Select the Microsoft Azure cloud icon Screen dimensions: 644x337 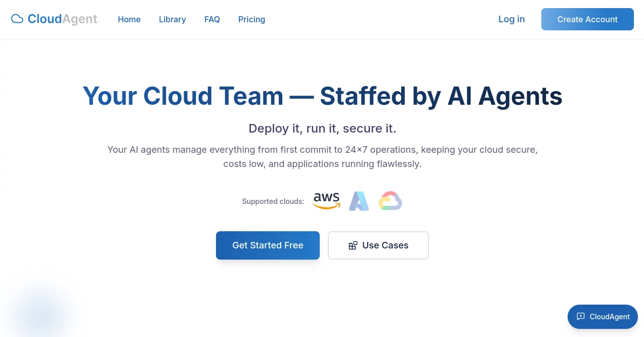(x=358, y=201)
